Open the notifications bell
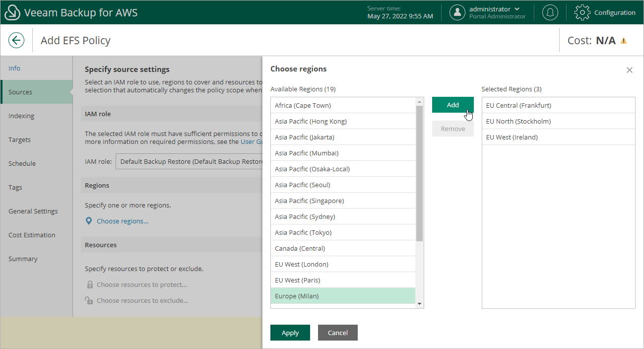The height and width of the screenshot is (349, 644). point(550,12)
